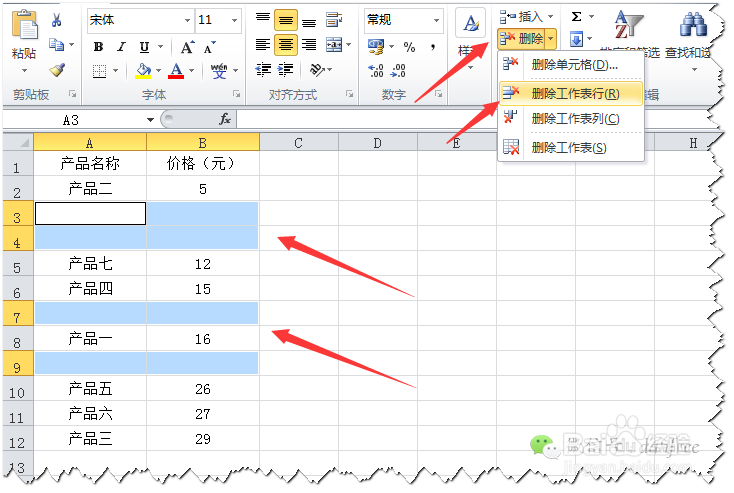Open the underline style dropdown arrow
Image resolution: width=734 pixels, height=493 pixels.
coord(161,47)
